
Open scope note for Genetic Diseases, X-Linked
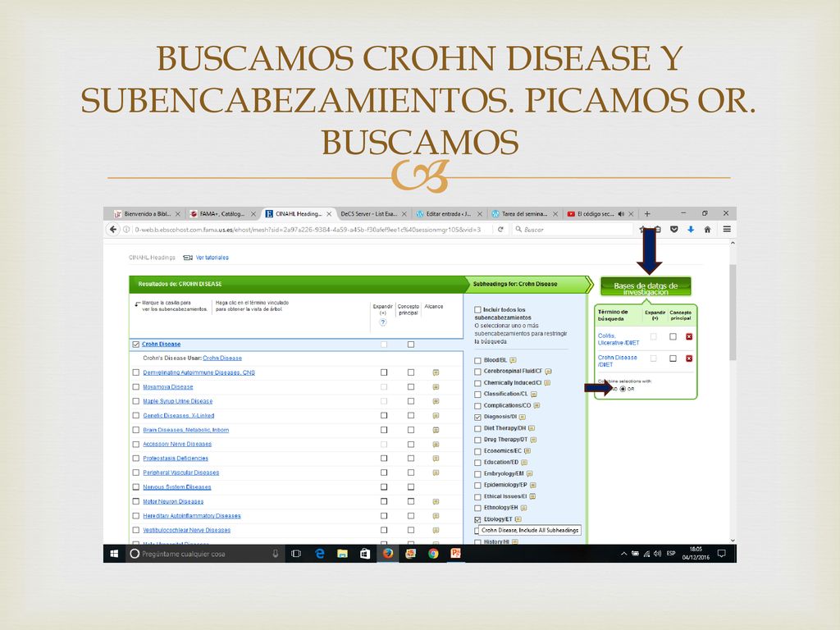[x=436, y=416]
